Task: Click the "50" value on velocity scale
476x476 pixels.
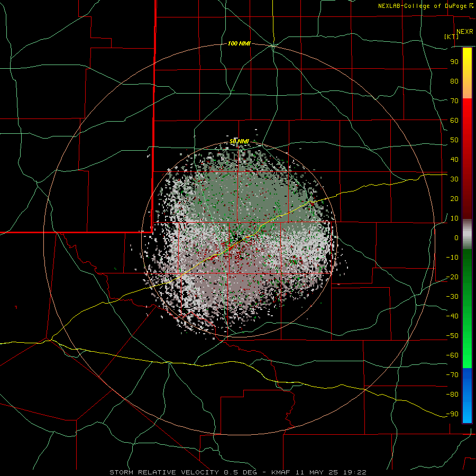Action: click(454, 140)
